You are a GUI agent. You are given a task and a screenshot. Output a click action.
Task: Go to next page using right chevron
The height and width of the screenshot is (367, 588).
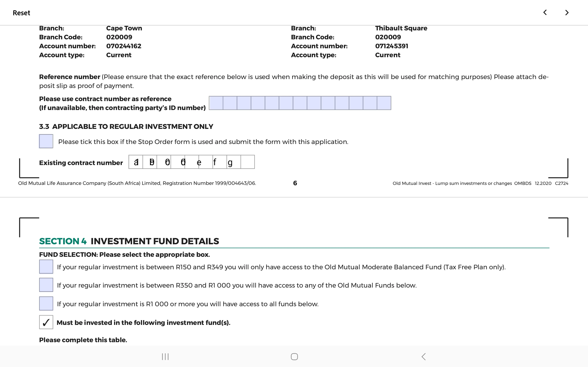click(x=567, y=13)
